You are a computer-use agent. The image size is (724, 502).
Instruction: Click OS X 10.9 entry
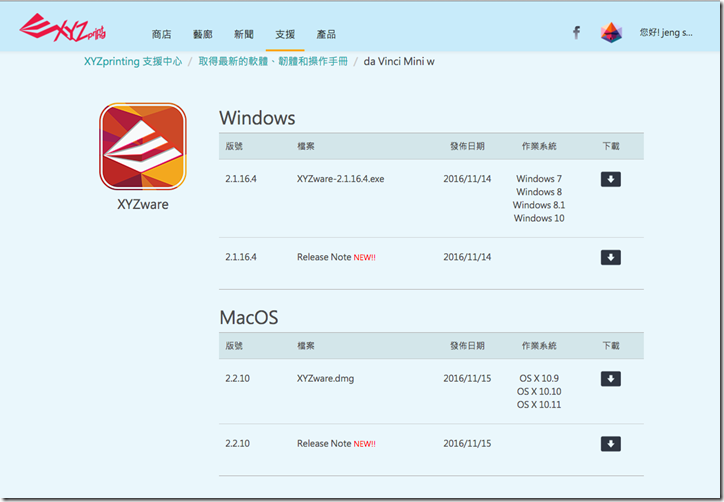click(x=539, y=378)
